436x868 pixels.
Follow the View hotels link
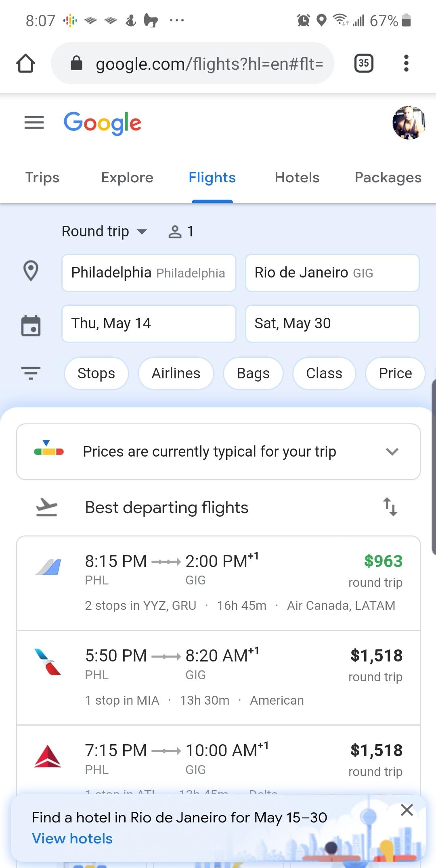point(72,839)
